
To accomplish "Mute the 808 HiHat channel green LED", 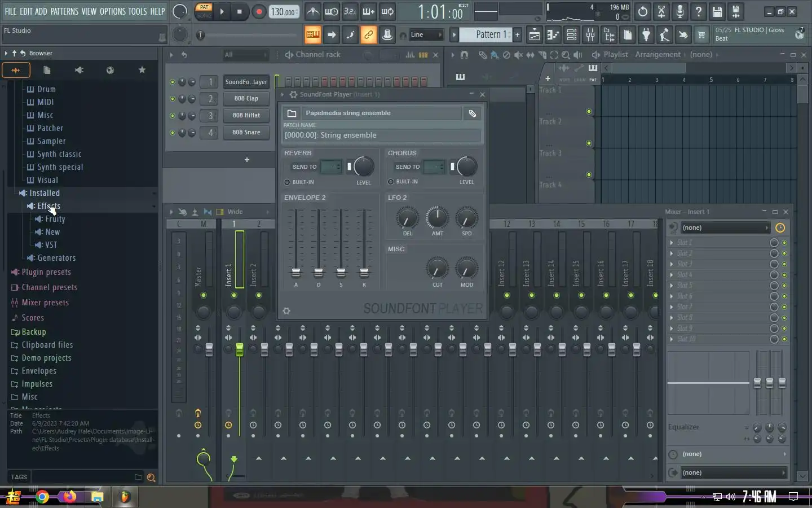I will click(x=173, y=116).
